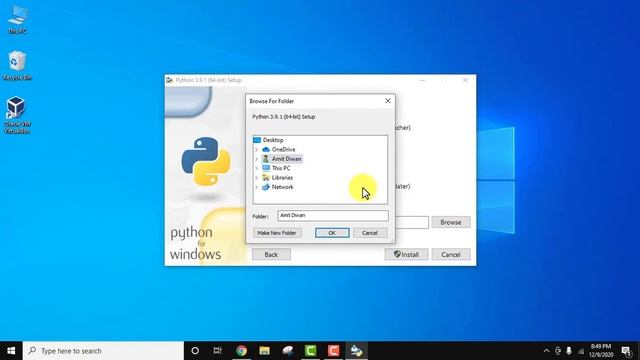The width and height of the screenshot is (640, 360).
Task: Expand the OneDrive tree node
Action: click(257, 149)
